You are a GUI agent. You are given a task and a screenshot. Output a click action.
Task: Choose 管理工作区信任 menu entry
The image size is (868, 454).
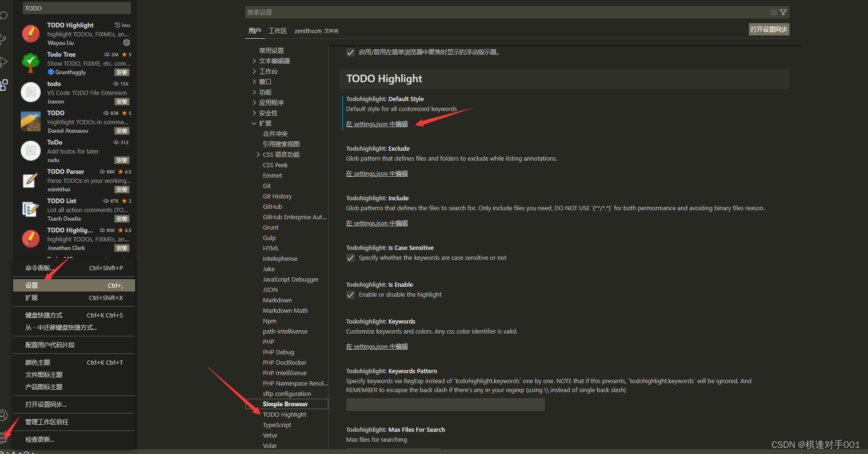pos(74,422)
